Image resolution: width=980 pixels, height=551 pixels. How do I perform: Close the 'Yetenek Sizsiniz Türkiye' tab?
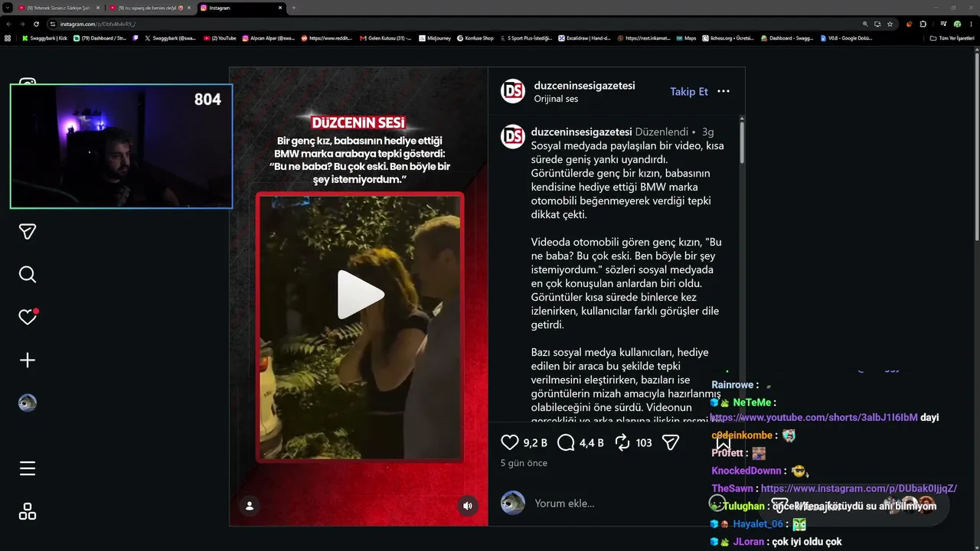pyautogui.click(x=98, y=8)
